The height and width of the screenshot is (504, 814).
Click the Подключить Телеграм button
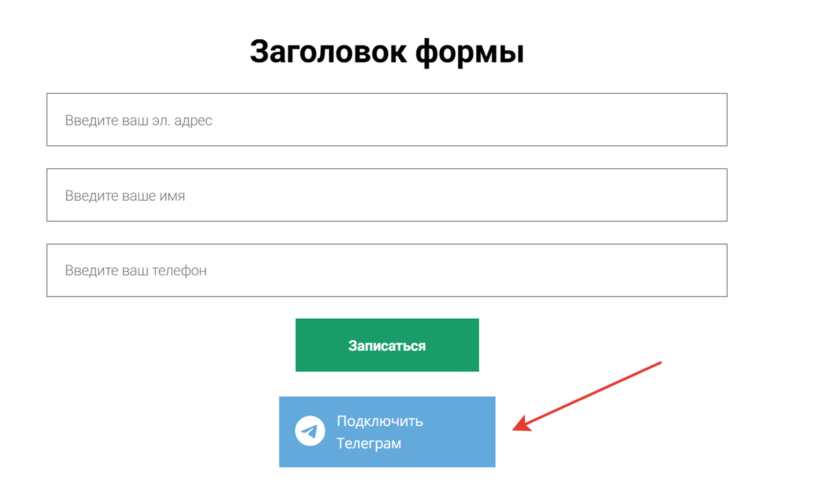coord(387,432)
